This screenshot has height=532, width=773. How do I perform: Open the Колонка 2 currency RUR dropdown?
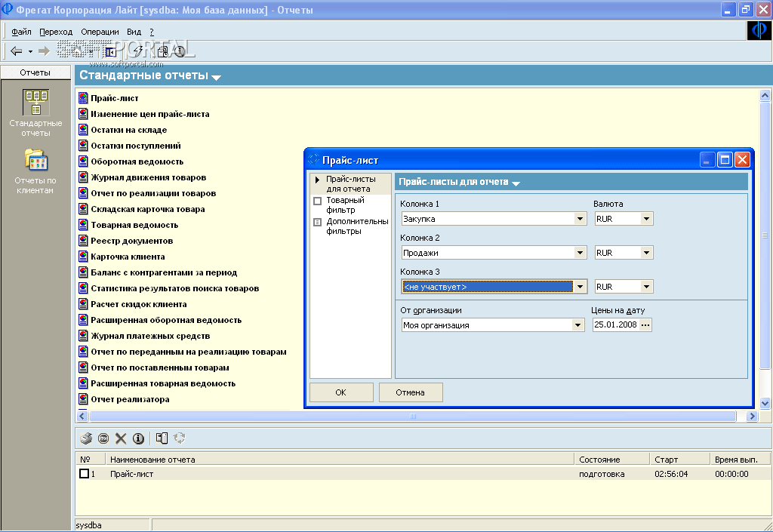click(x=646, y=253)
